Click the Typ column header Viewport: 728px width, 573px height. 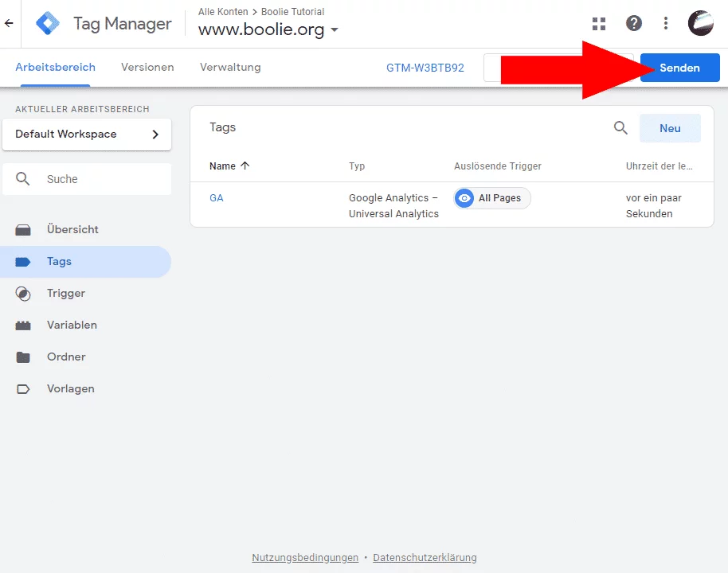pos(357,166)
